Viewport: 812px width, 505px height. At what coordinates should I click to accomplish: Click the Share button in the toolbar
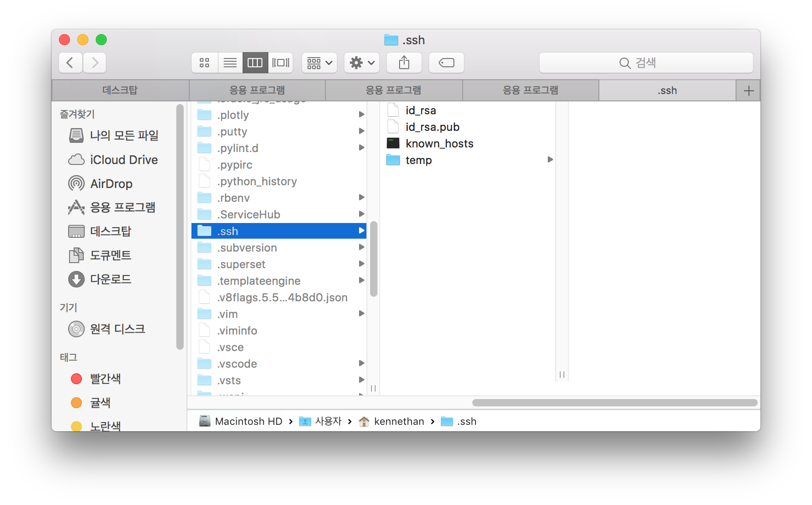click(x=404, y=63)
